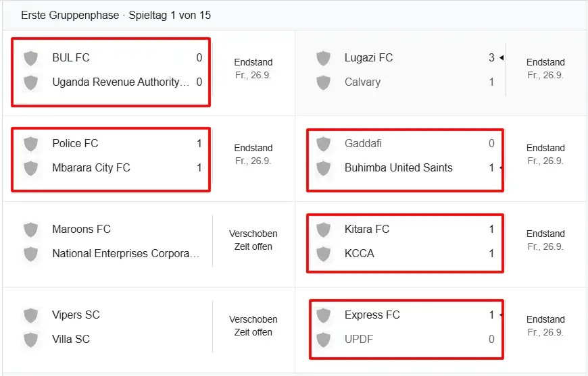The width and height of the screenshot is (588, 376).
Task: Open the UPDF team link
Action: tap(358, 340)
